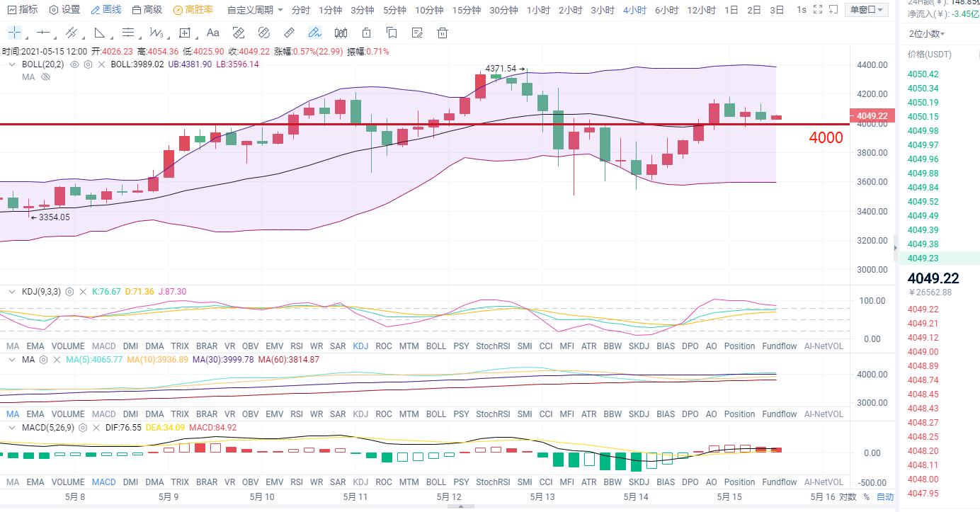Enter fullscreen mode using the expand icon
Screen dimensions: 980x512
(818, 10)
